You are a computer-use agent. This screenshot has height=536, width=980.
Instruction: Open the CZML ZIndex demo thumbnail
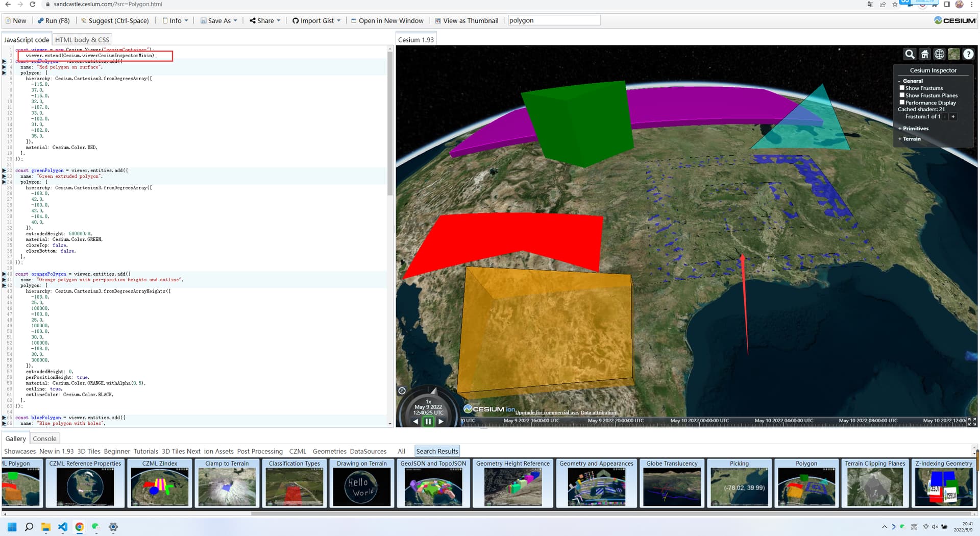point(160,483)
